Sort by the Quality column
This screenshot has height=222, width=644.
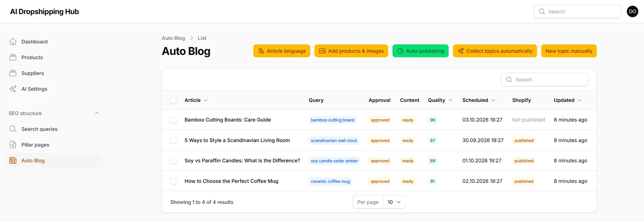pyautogui.click(x=440, y=100)
